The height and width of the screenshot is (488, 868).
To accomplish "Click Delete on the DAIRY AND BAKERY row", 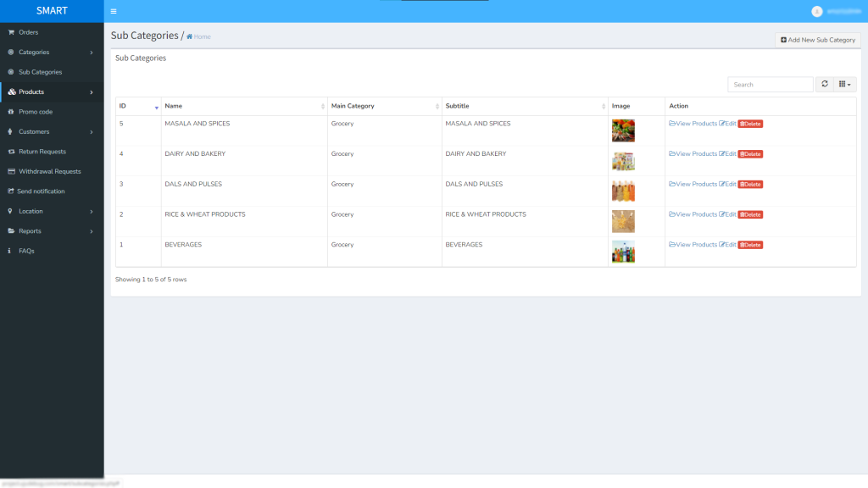I will (749, 153).
